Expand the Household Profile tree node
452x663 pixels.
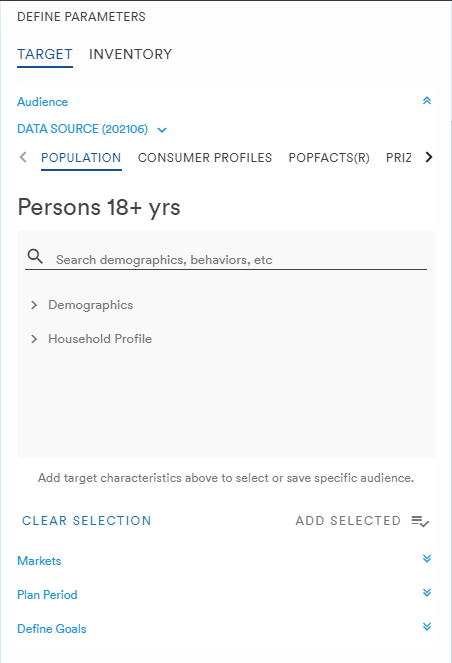(x=34, y=339)
